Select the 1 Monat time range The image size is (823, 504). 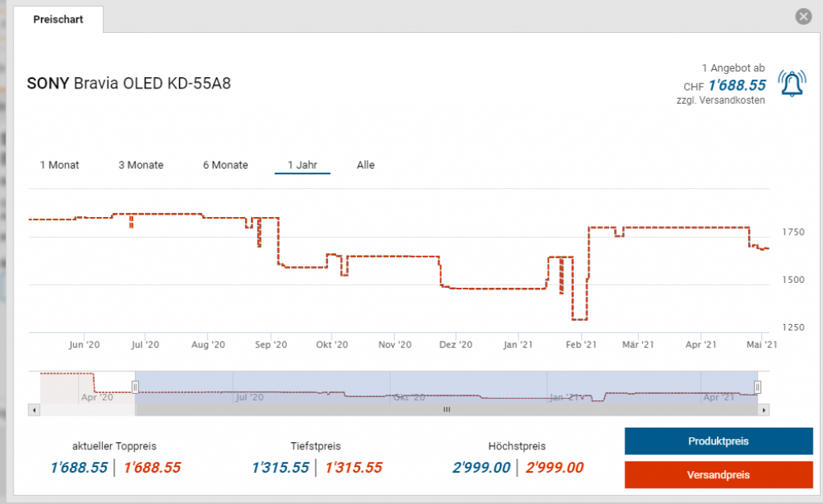pos(59,165)
